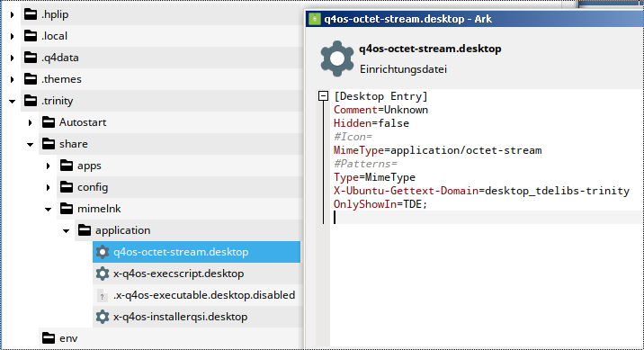Click the .q4data folder icon
644x350 pixels.
tap(31, 58)
